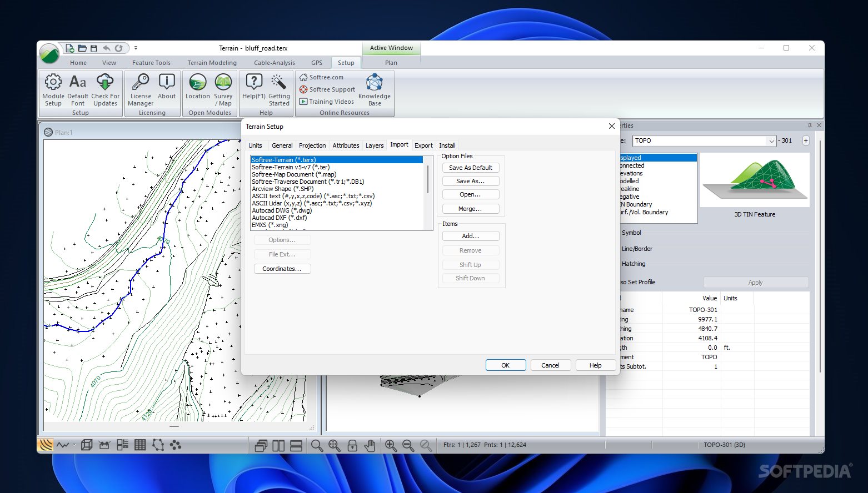Click the open folder quick access icon
The height and width of the screenshot is (493, 868).
(x=82, y=48)
